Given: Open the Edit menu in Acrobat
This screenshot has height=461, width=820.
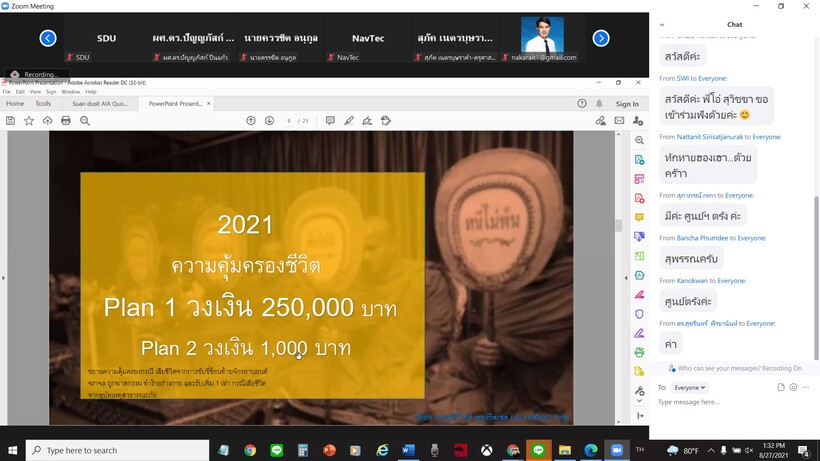Looking at the screenshot, I should [x=20, y=91].
